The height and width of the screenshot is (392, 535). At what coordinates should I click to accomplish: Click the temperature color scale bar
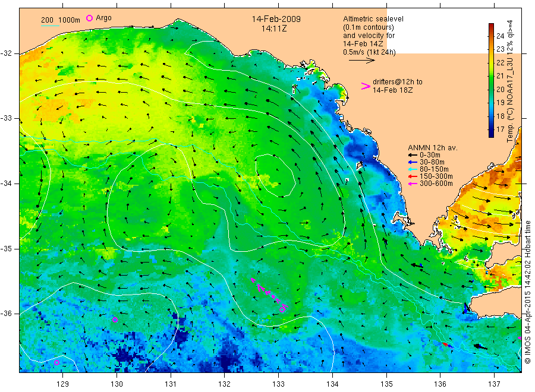pos(491,80)
